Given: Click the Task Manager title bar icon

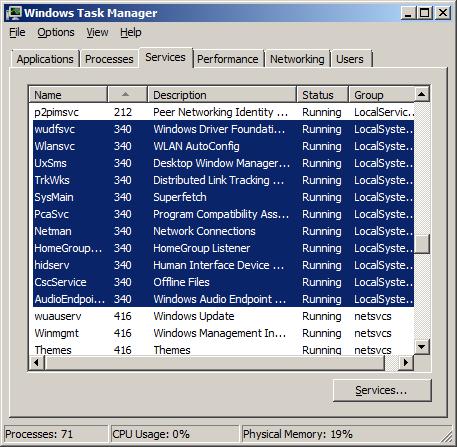Looking at the screenshot, I should [x=14, y=13].
